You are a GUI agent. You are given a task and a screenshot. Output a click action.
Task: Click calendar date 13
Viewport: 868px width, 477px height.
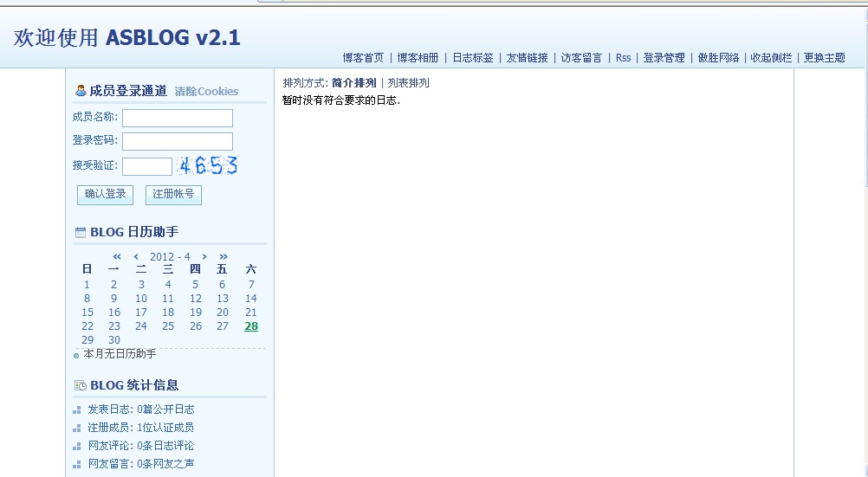(x=223, y=299)
